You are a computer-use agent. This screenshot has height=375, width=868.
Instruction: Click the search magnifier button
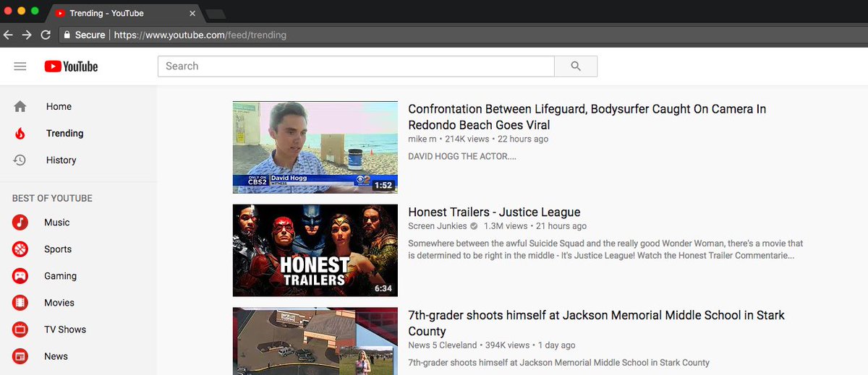576,66
